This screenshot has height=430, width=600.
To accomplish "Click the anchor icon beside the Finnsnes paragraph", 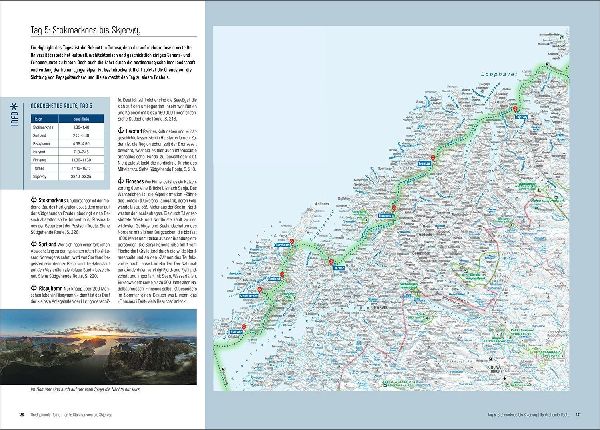I will click(121, 181).
